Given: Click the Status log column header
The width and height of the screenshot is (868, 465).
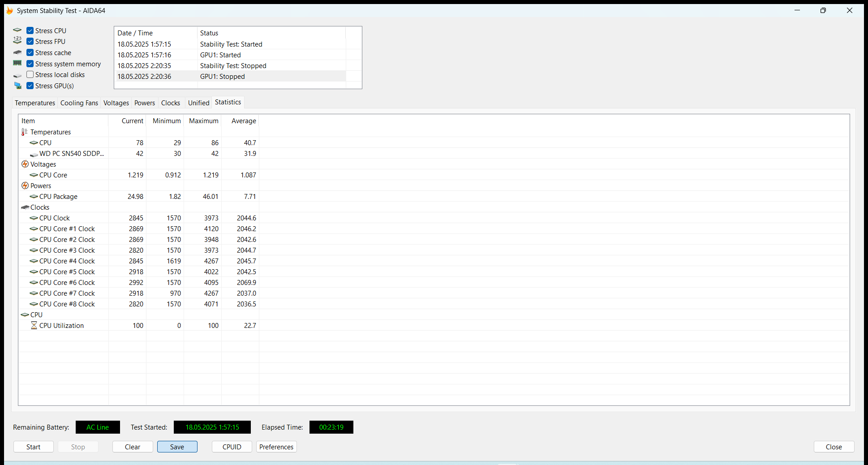Looking at the screenshot, I should [x=271, y=33].
